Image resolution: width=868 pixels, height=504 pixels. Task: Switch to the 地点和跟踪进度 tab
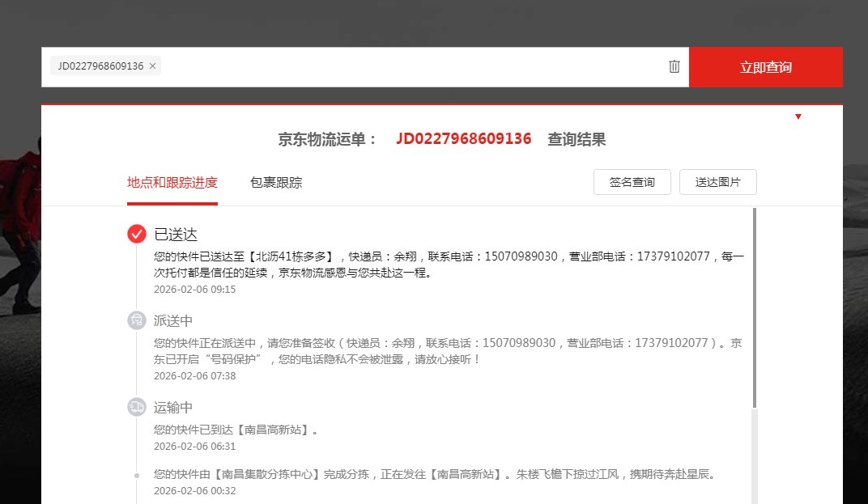coord(172,183)
